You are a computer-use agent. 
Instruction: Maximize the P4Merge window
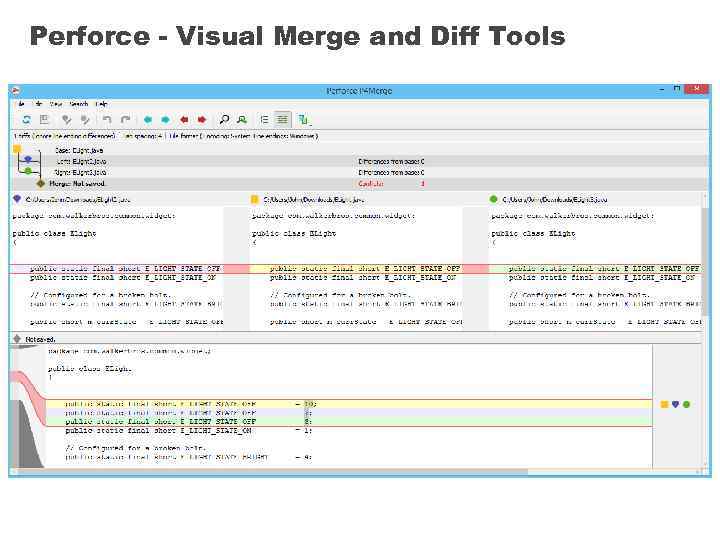point(677,89)
